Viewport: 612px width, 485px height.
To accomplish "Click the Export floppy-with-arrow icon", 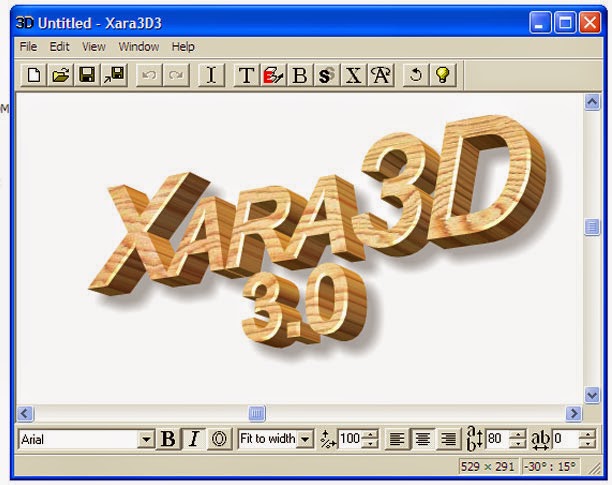I will (x=114, y=75).
